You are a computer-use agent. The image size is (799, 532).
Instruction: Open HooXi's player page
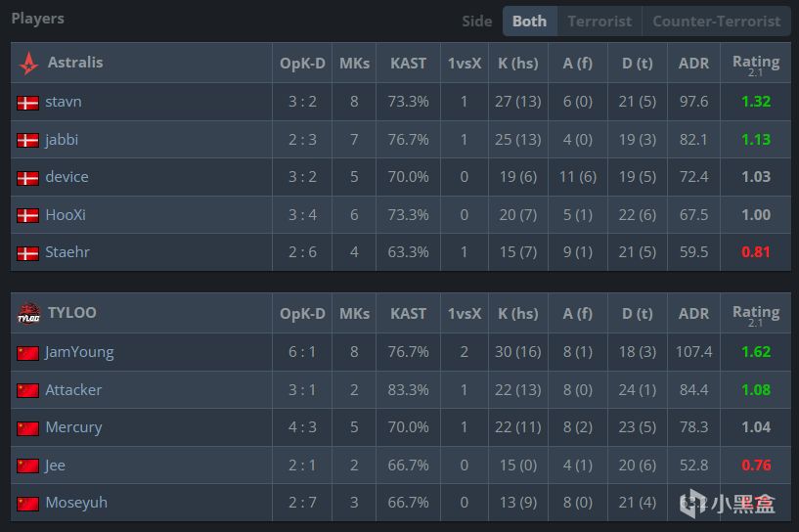pyautogui.click(x=66, y=215)
